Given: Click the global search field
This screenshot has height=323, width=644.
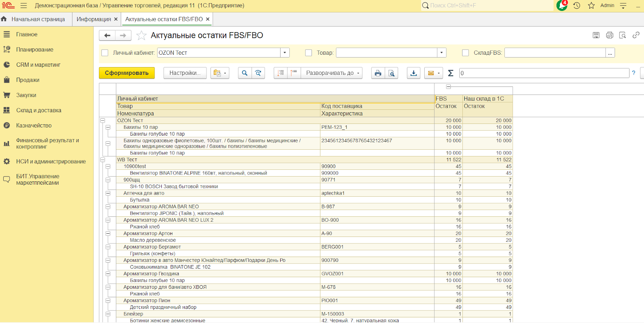Looking at the screenshot, I should pyautogui.click(x=487, y=6).
